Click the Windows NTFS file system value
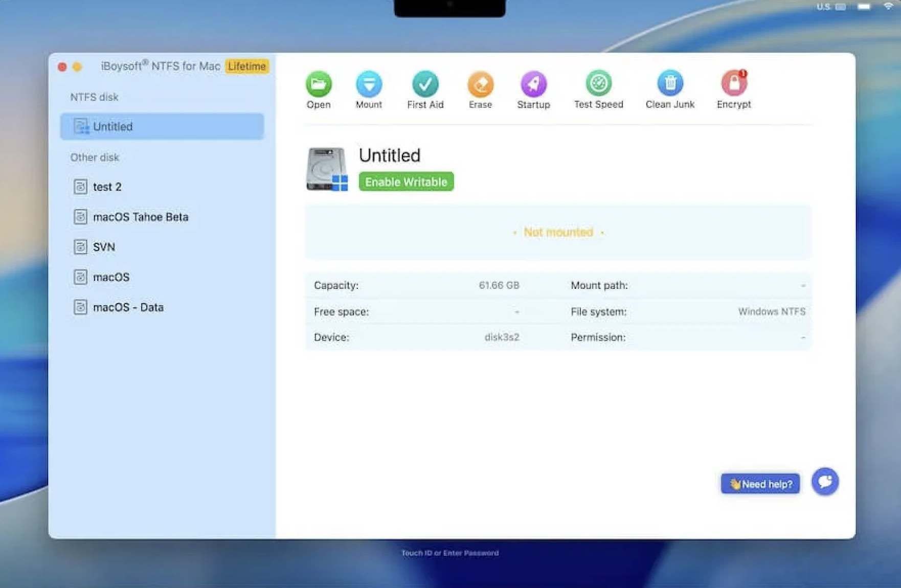 click(x=772, y=311)
